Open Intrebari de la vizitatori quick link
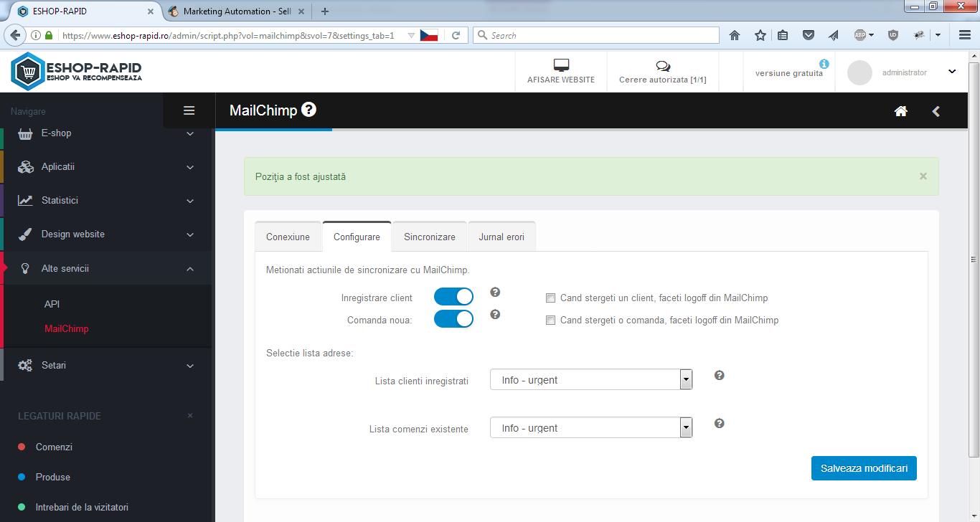The width and height of the screenshot is (980, 522). (82, 507)
